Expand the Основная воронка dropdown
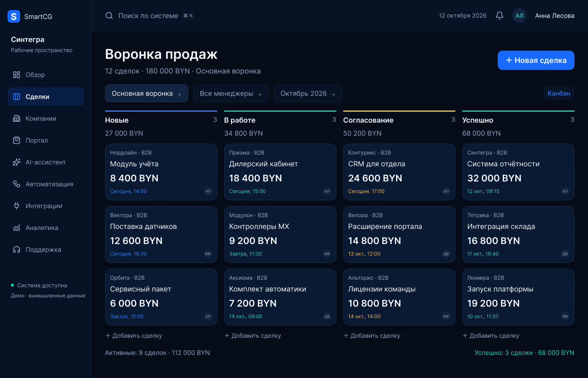This screenshot has width=588, height=378. (147, 93)
